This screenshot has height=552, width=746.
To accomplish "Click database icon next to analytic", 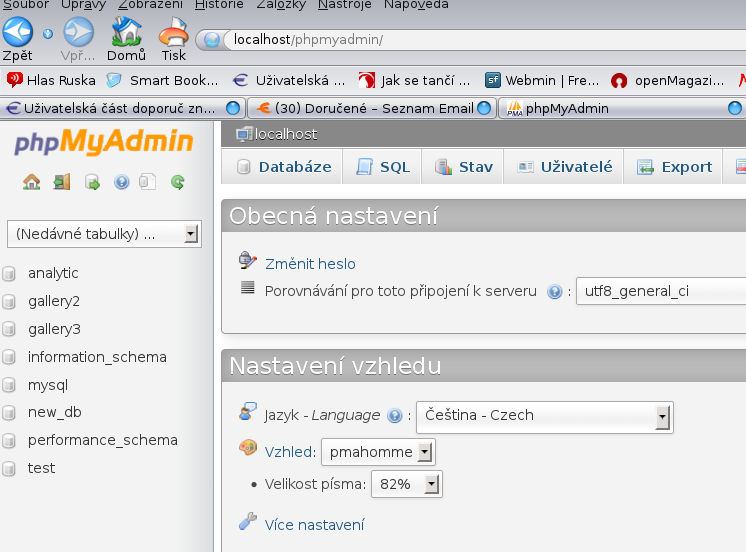I will [9, 274].
